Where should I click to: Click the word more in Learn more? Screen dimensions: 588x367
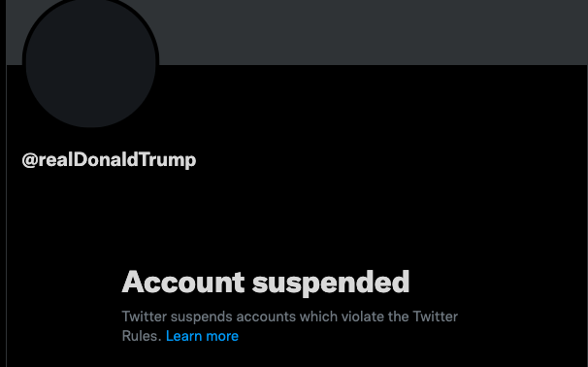(222, 336)
